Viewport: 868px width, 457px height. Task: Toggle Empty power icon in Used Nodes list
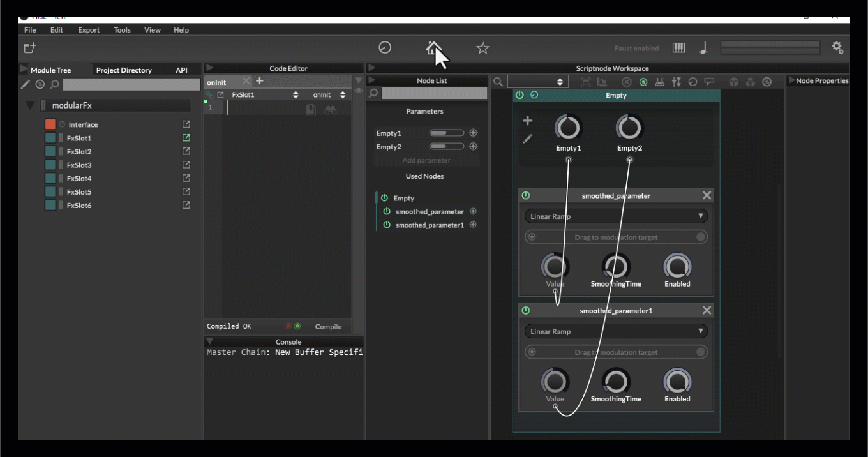tap(384, 198)
